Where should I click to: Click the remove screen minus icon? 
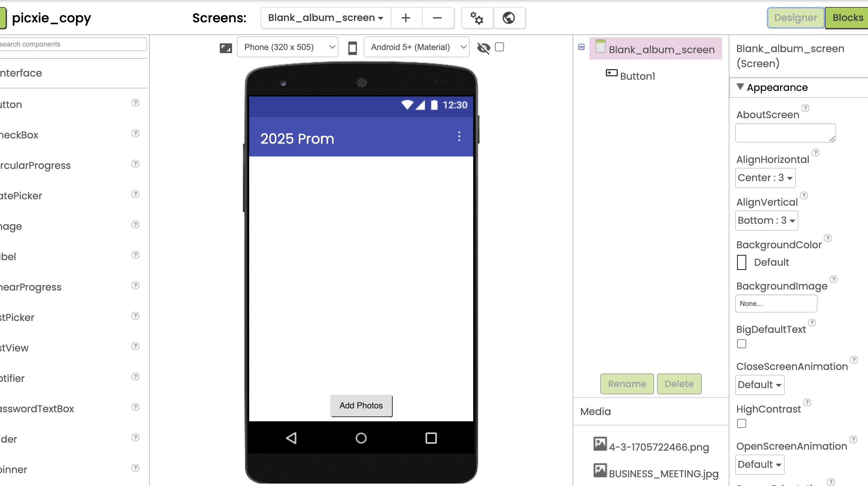pyautogui.click(x=437, y=18)
